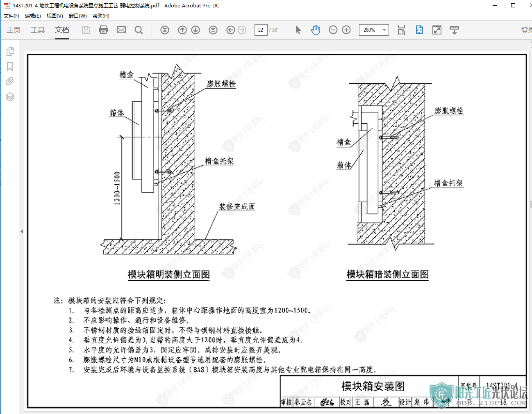The width and height of the screenshot is (532, 414).
Task: Open 帮助(H) menu
Action: (101, 16)
